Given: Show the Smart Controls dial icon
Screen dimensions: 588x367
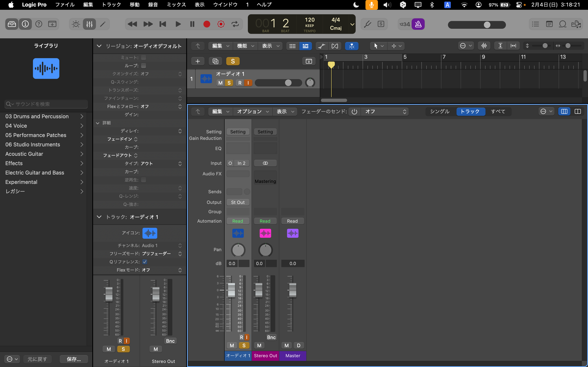Looking at the screenshot, I should pos(76,24).
